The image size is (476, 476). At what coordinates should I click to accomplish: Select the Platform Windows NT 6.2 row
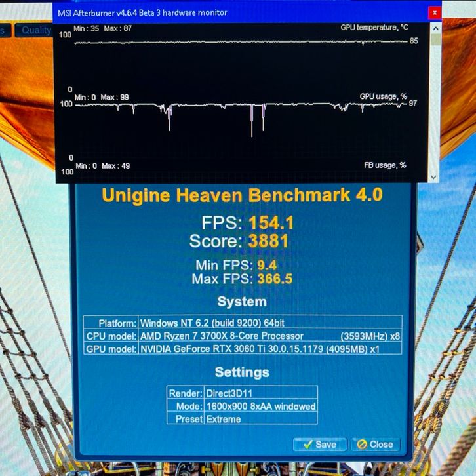pos(243,323)
